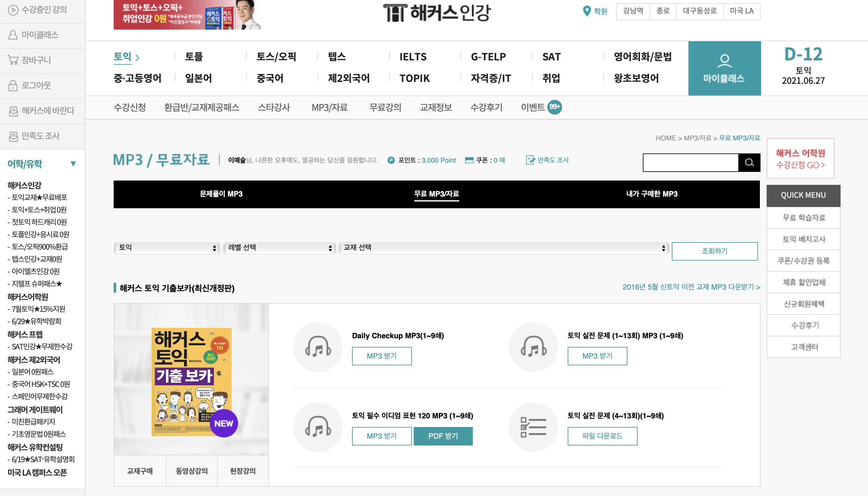
Task: Click the 99+ badge next to 이벤트
Action: (554, 107)
